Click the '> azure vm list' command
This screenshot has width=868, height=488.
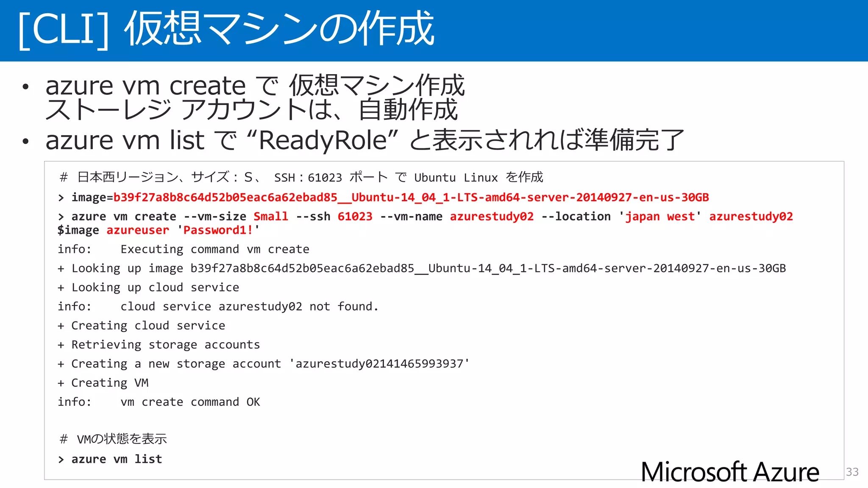pos(110,459)
